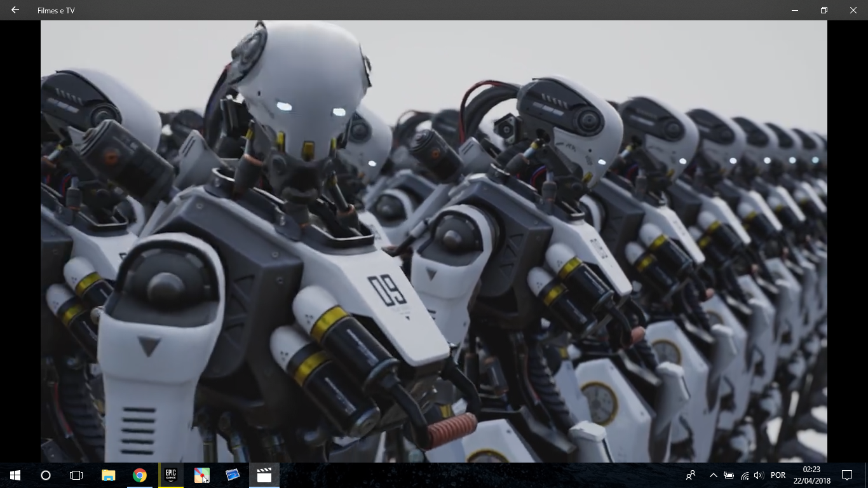This screenshot has width=868, height=488.
Task: Open the Windows Start menu
Action: click(15, 475)
